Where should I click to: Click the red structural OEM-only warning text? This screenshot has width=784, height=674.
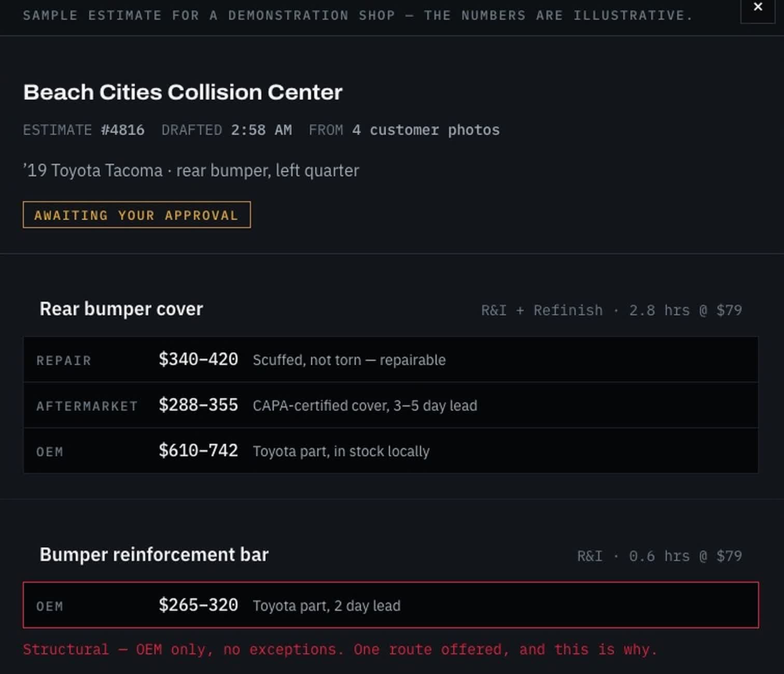340,650
